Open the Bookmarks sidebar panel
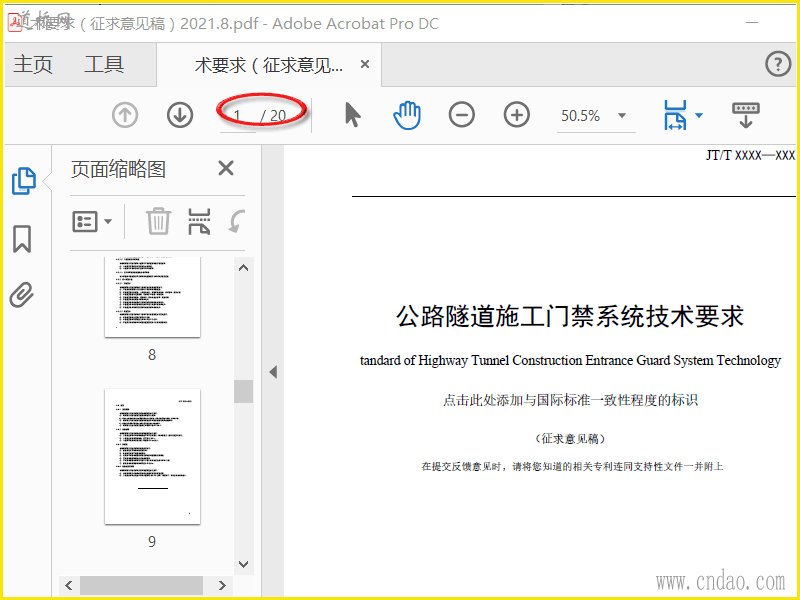This screenshot has width=800, height=600. click(x=22, y=239)
